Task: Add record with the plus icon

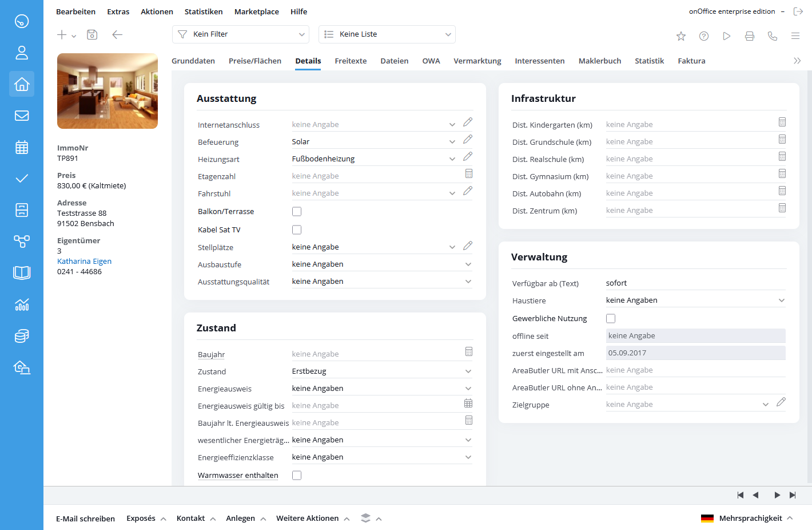Action: pos(62,35)
